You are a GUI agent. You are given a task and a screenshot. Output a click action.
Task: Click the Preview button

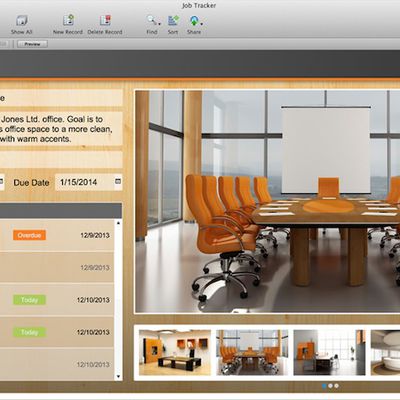coord(32,44)
